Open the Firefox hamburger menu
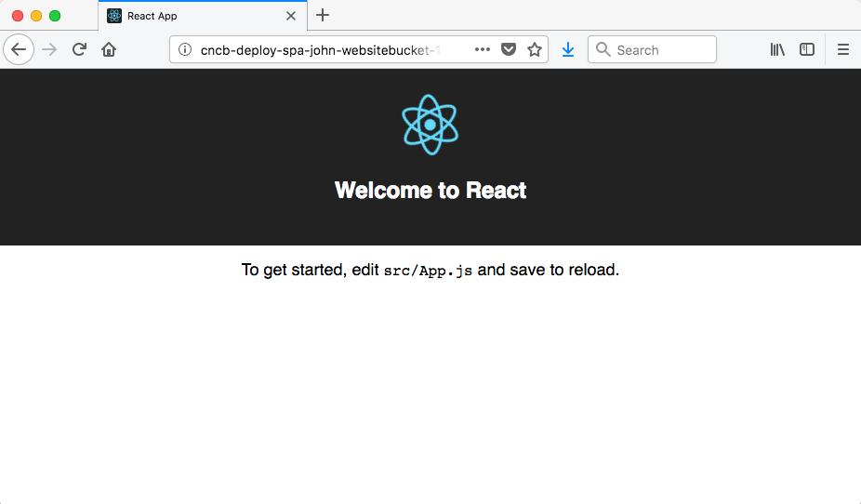Viewport: 861px width, 504px height. pos(843,49)
